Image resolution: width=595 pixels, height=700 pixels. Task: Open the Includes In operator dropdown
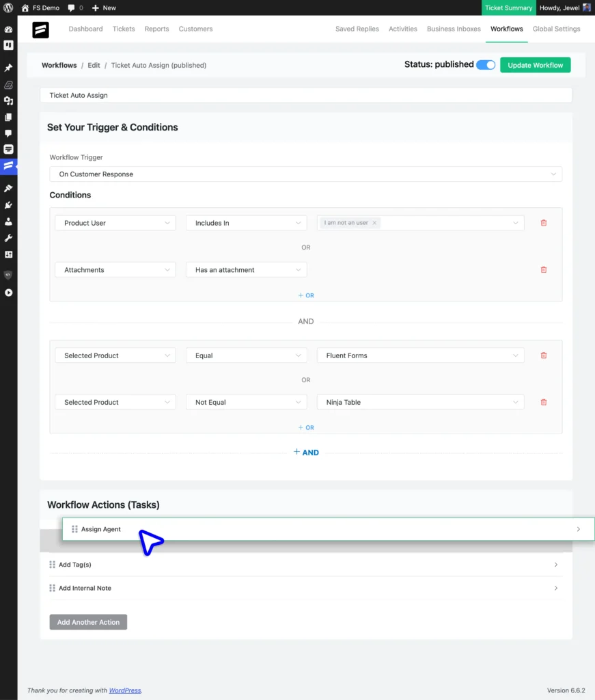(246, 223)
